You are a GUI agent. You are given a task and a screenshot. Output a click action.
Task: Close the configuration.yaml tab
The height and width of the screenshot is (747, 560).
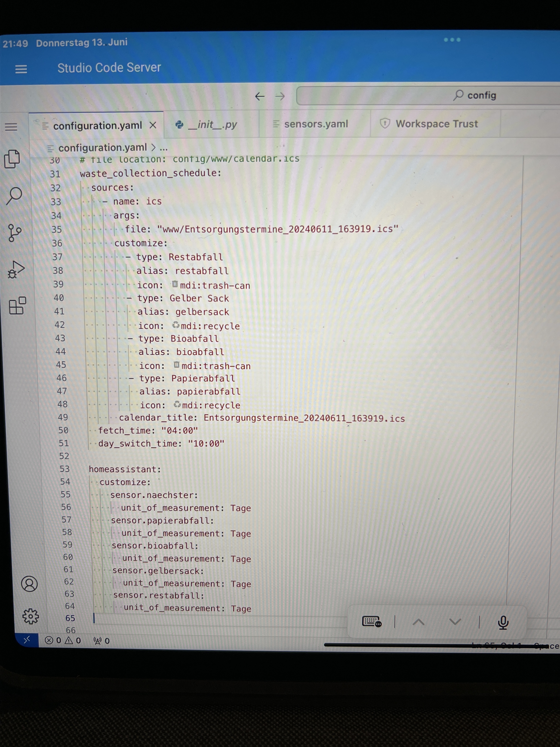(153, 125)
